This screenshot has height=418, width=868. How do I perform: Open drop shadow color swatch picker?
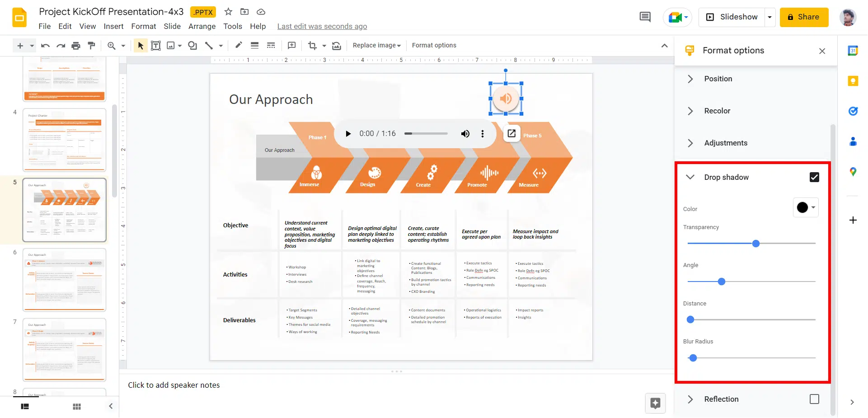coord(806,207)
